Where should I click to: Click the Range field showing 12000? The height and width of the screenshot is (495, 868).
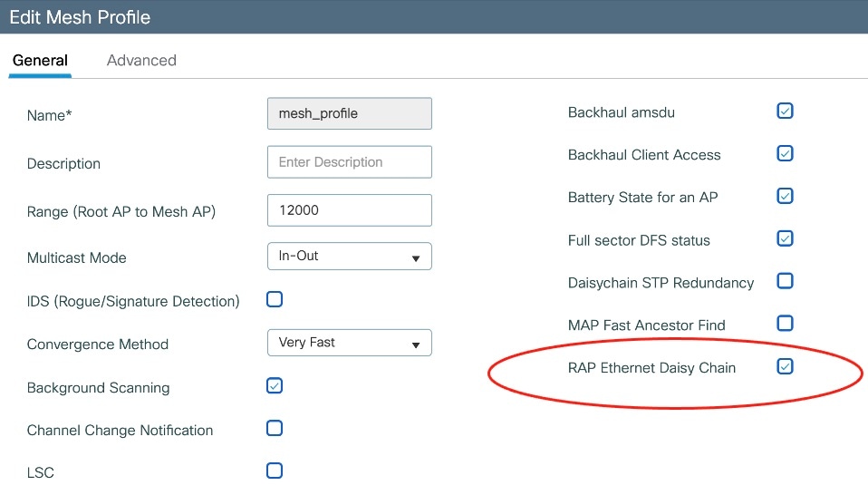pos(350,209)
